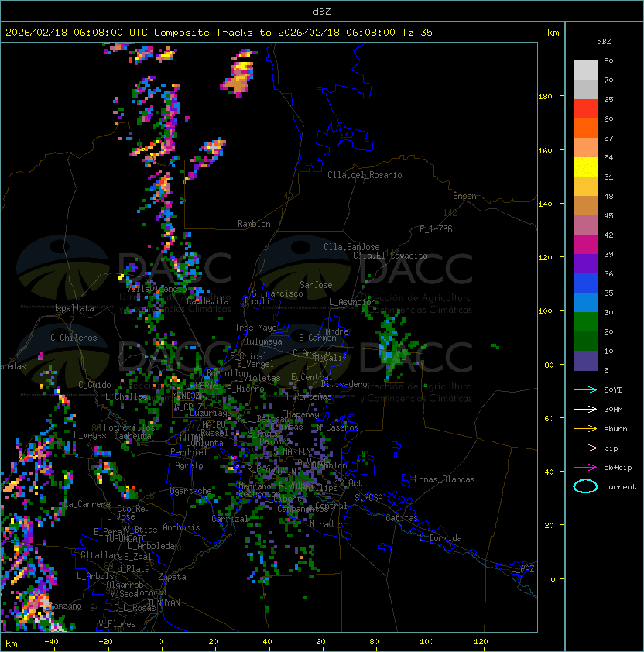Click the TUNUYAN place label

point(164,603)
